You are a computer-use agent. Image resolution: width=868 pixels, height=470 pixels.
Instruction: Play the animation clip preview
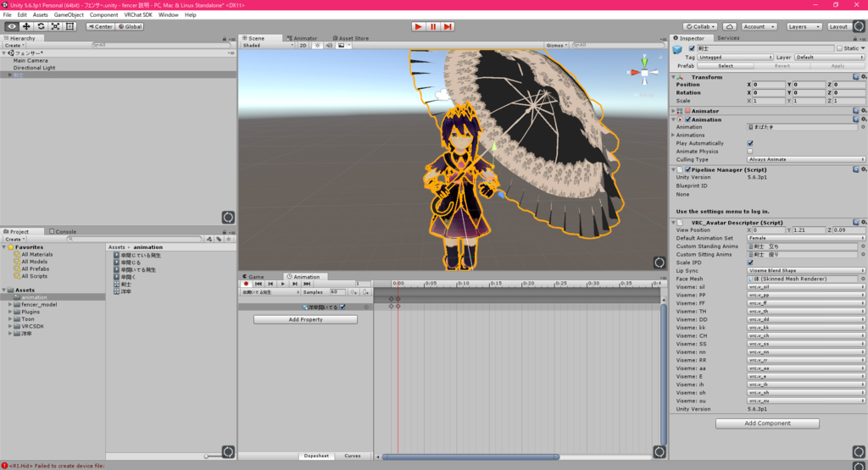(x=283, y=284)
